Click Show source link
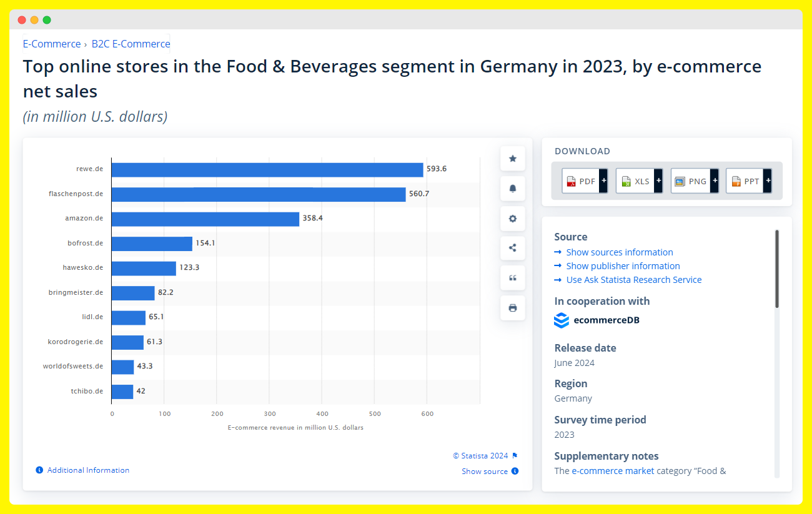This screenshot has width=812, height=514. click(485, 472)
